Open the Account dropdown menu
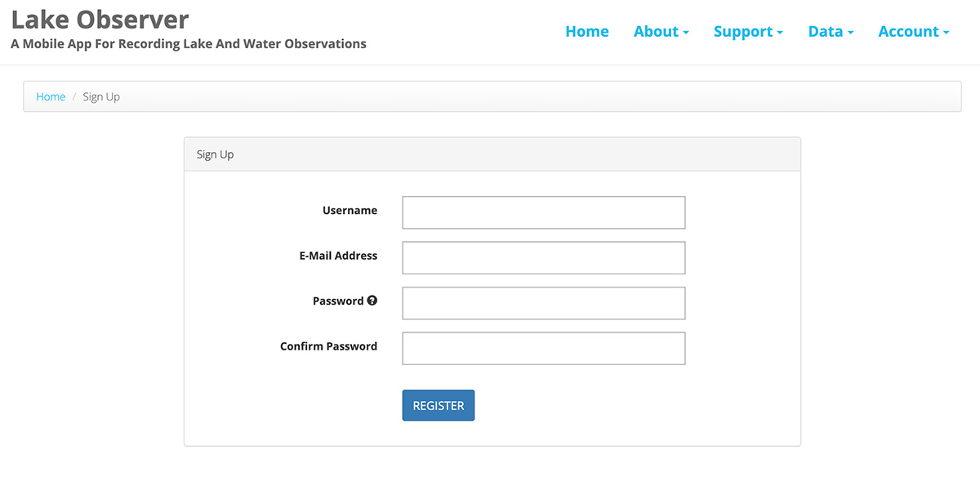 (913, 32)
